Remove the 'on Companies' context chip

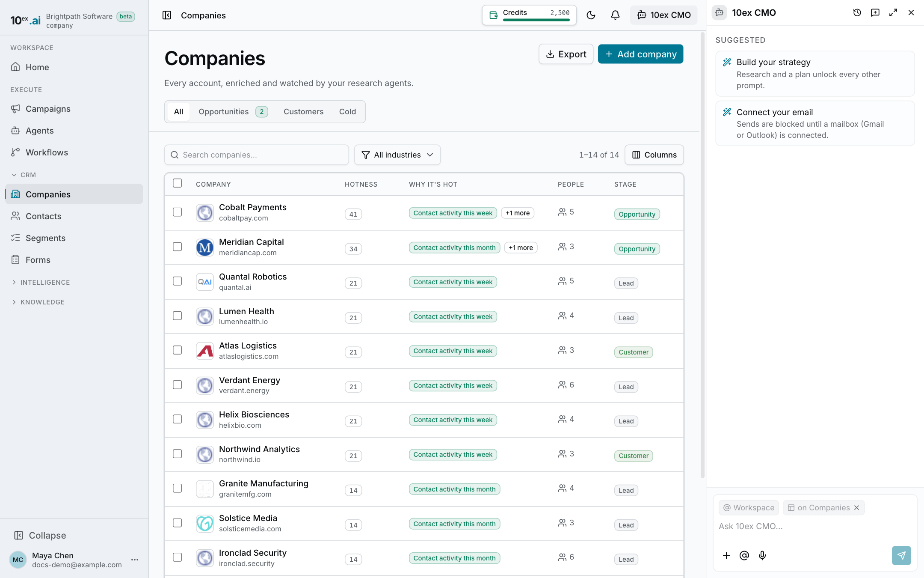(857, 508)
